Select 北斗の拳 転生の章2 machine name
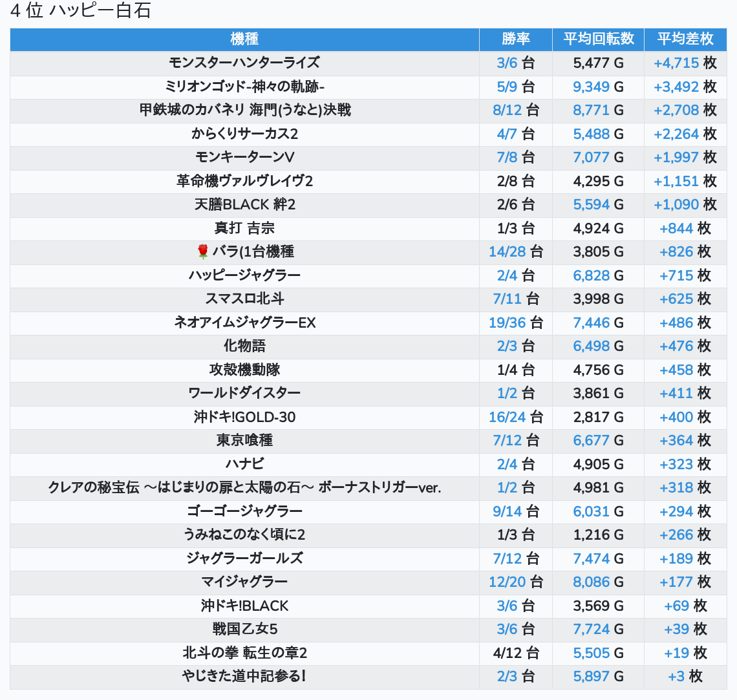The height and width of the screenshot is (700, 737). click(244, 653)
